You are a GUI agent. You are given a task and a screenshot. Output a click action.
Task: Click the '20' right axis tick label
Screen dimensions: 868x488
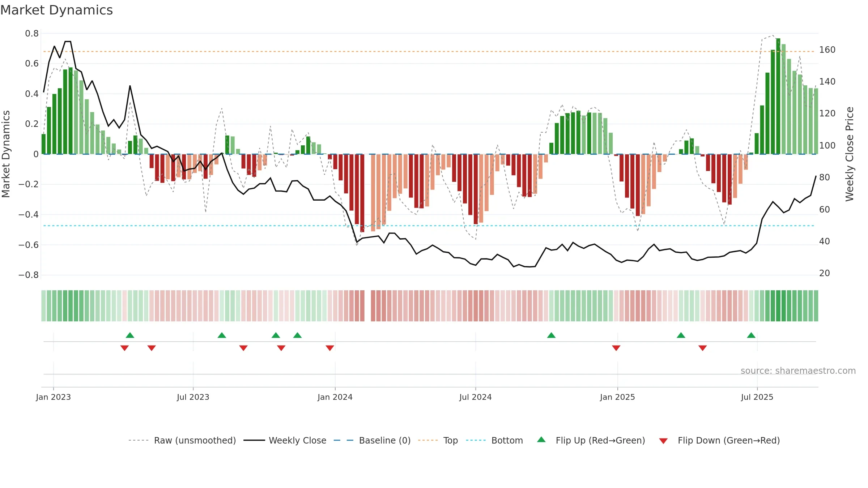825,273
